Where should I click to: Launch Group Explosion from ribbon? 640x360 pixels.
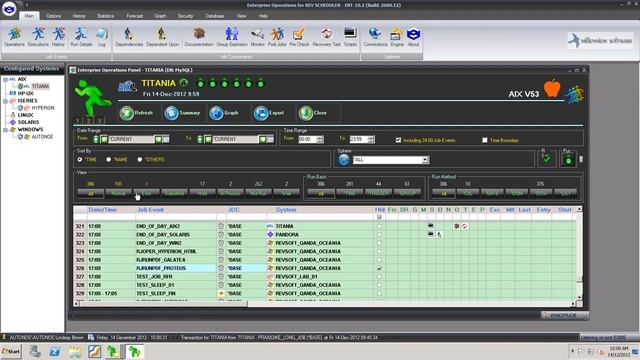[232, 37]
